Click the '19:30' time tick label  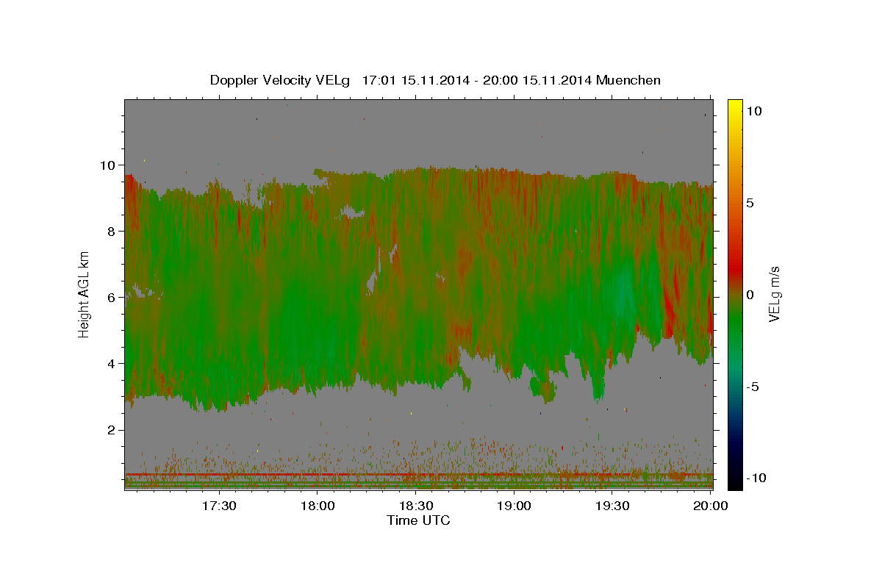(612, 506)
